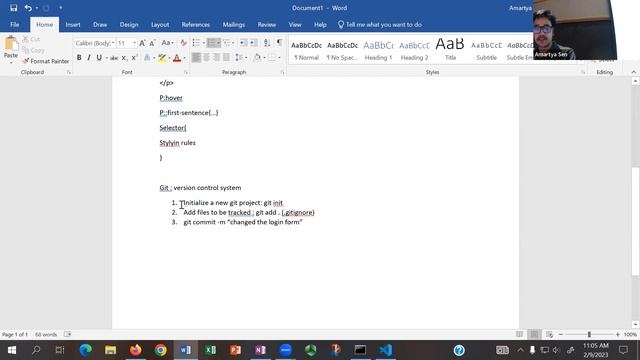Expand the Paragraph dialog launcher
Viewport: 640px width, 360px height.
[x=282, y=72]
